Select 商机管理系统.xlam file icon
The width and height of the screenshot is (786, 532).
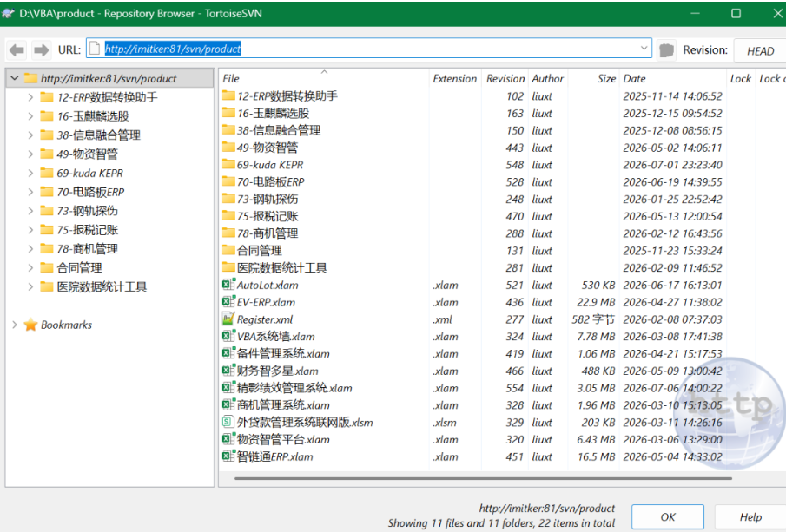(x=228, y=404)
